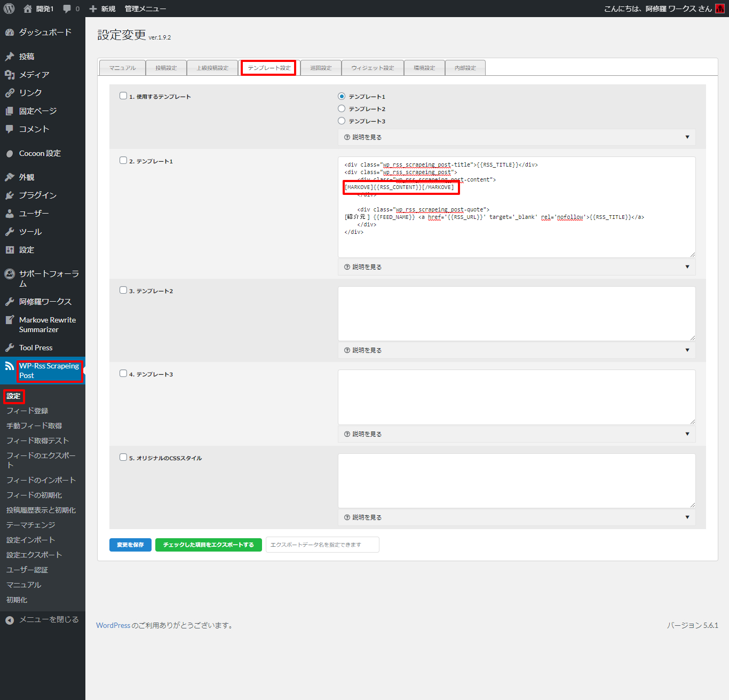This screenshot has width=729, height=700.
Task: Click the Markove Rewrite Summarizer icon
Action: (x=10, y=320)
